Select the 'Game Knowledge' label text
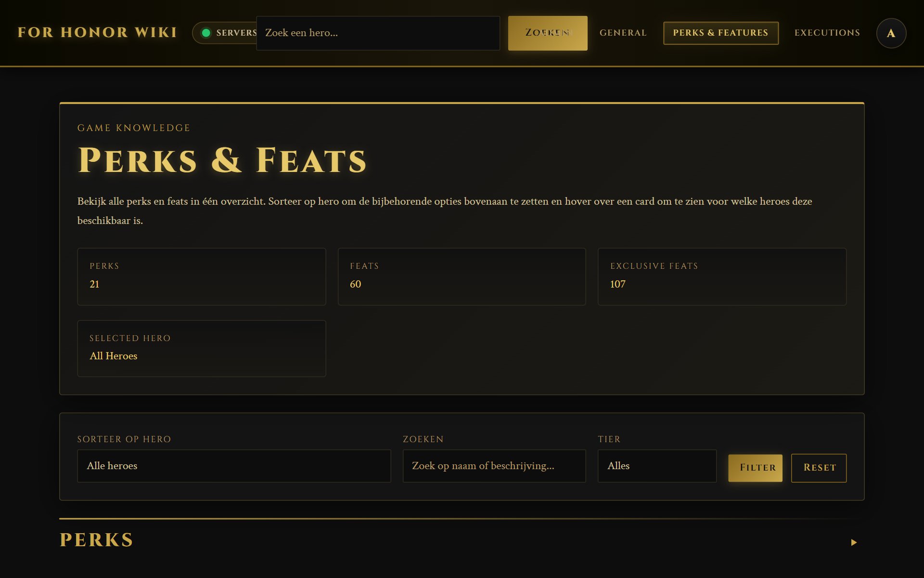Image resolution: width=924 pixels, height=578 pixels. 134,128
